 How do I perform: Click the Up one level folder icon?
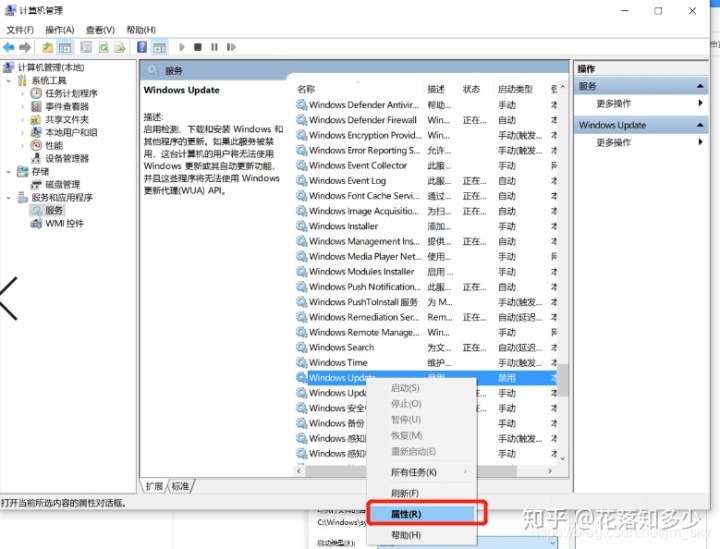pyautogui.click(x=48, y=47)
